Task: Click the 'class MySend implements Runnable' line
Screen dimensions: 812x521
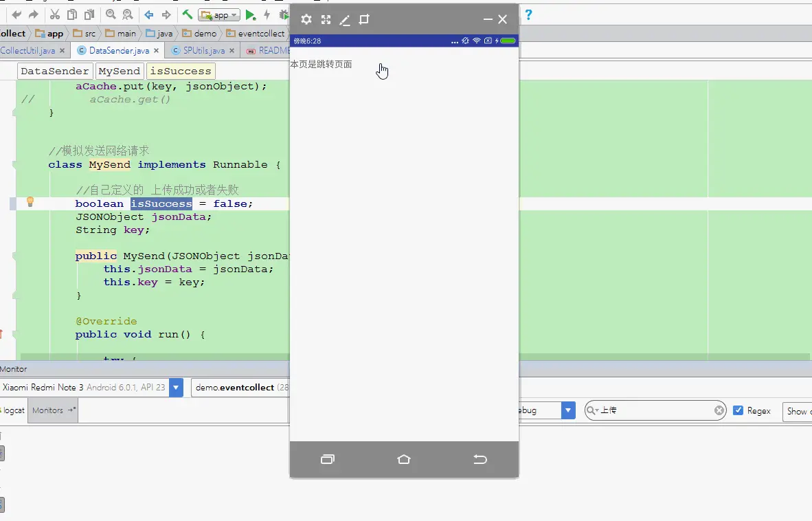Action: point(165,165)
